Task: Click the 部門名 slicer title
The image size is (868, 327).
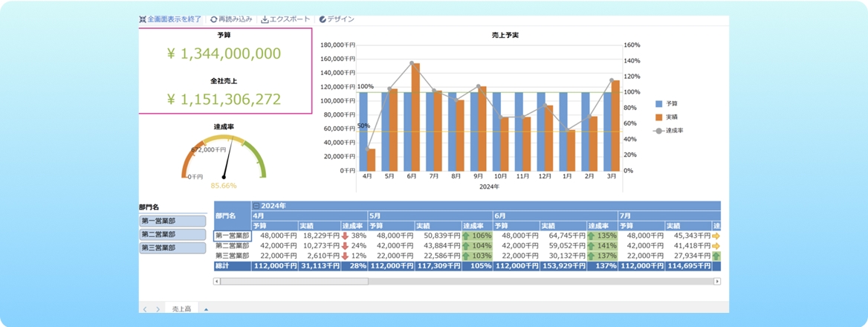Action: pyautogui.click(x=149, y=207)
